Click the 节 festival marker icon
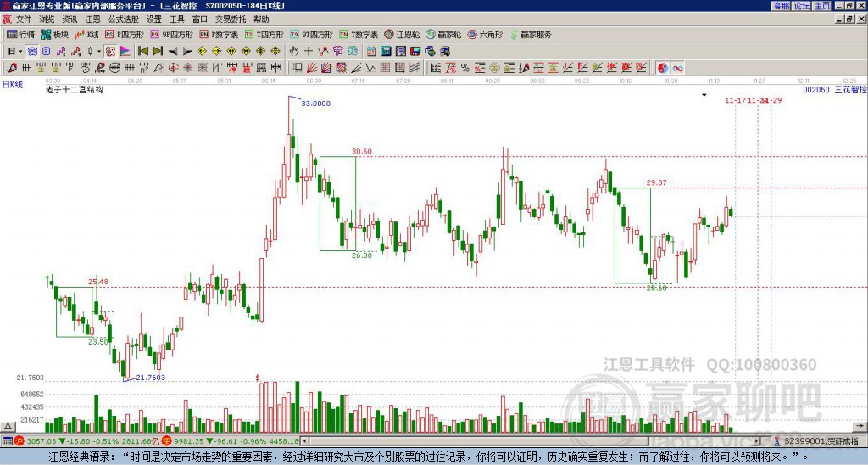The height and width of the screenshot is (465, 868). [337, 52]
